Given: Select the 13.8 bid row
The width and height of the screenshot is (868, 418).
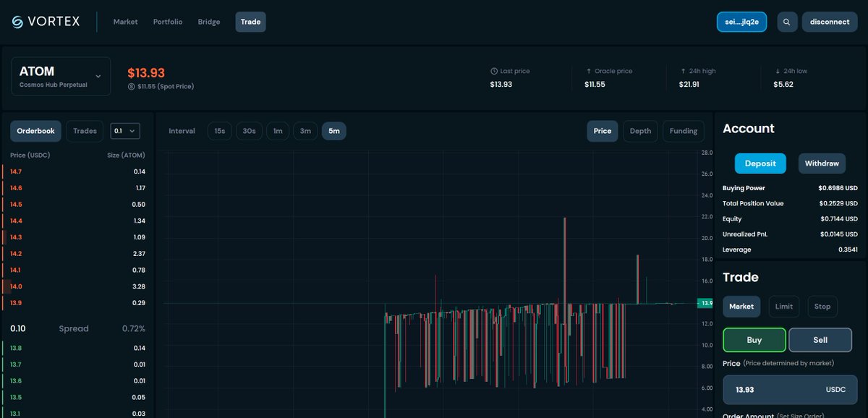Looking at the screenshot, I should (77, 348).
